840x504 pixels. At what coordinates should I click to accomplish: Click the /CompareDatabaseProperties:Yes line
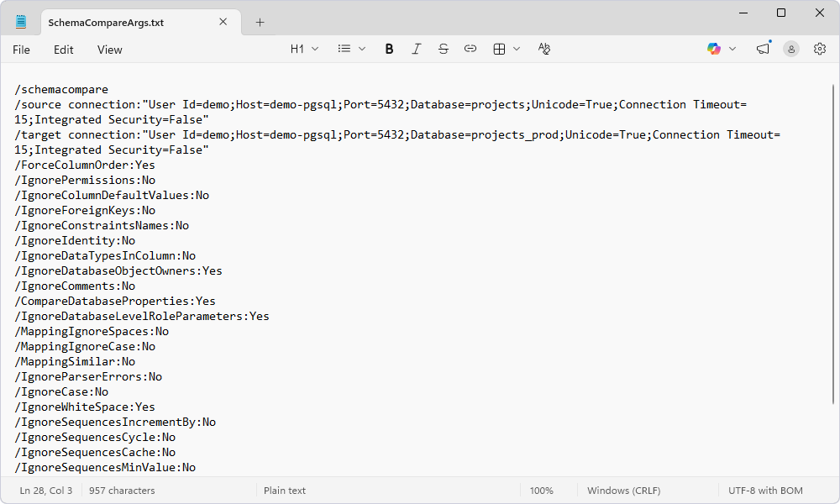pyautogui.click(x=114, y=301)
